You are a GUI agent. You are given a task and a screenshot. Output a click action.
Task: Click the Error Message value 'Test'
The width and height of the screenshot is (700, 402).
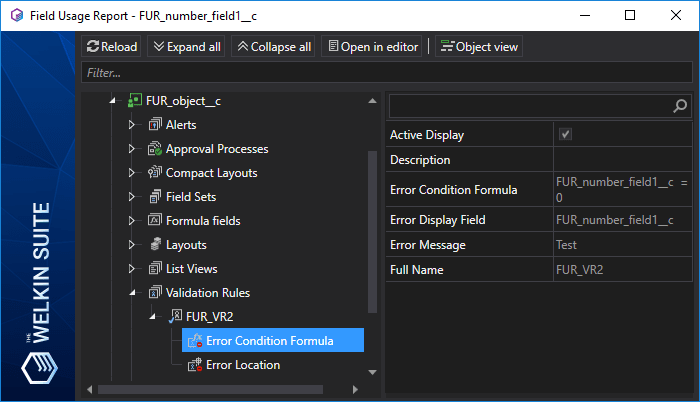click(566, 245)
